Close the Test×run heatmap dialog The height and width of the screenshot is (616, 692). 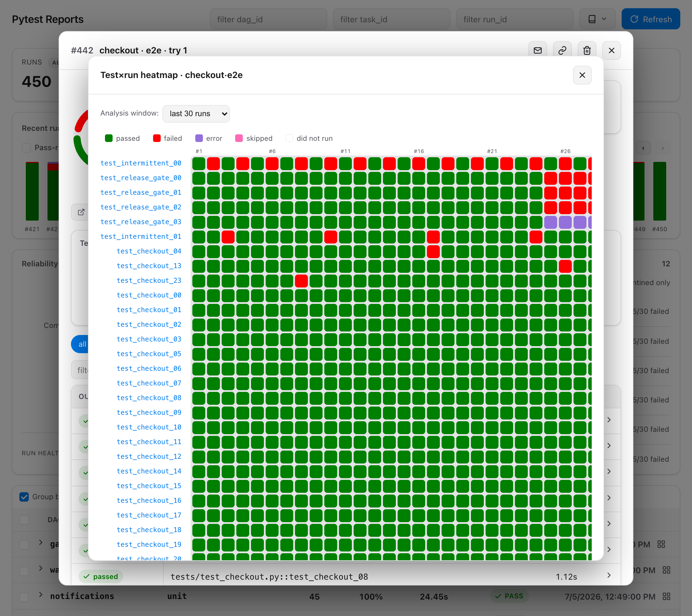coord(582,75)
